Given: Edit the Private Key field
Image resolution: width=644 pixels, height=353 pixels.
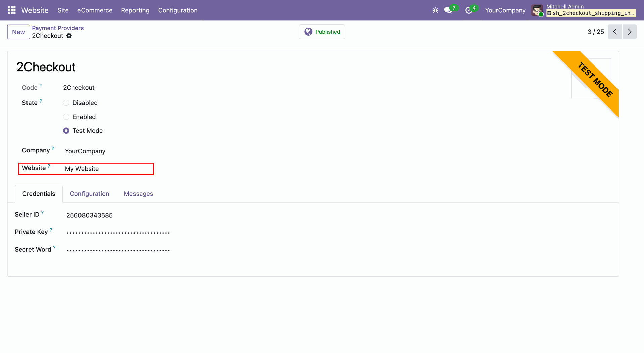Looking at the screenshot, I should pyautogui.click(x=118, y=233).
